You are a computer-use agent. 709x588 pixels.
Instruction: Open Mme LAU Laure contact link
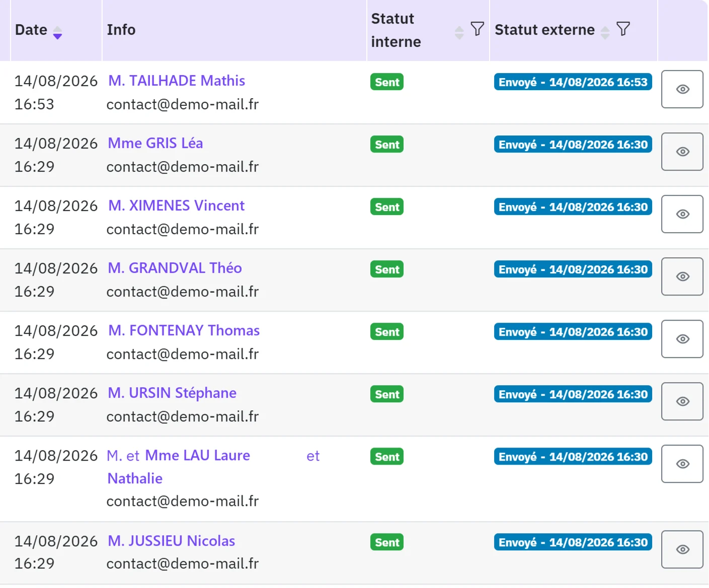(x=198, y=455)
